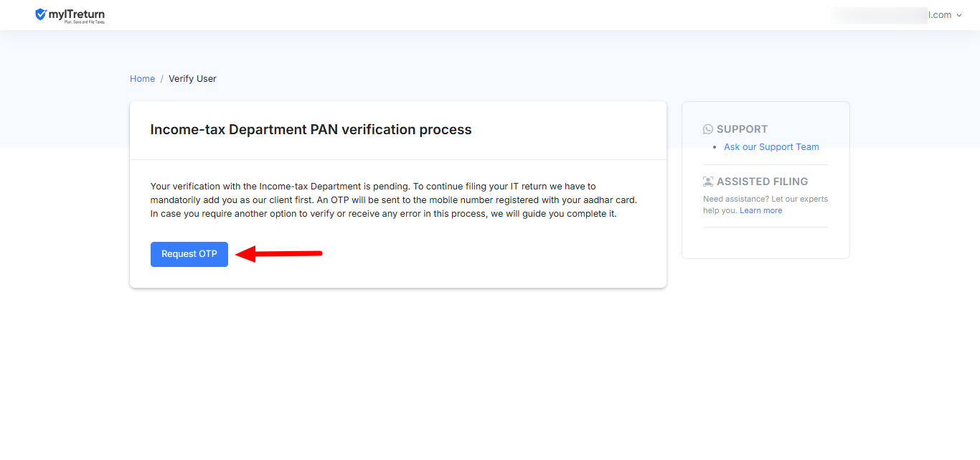Click the slash separator in the breadcrumb

pos(162,79)
